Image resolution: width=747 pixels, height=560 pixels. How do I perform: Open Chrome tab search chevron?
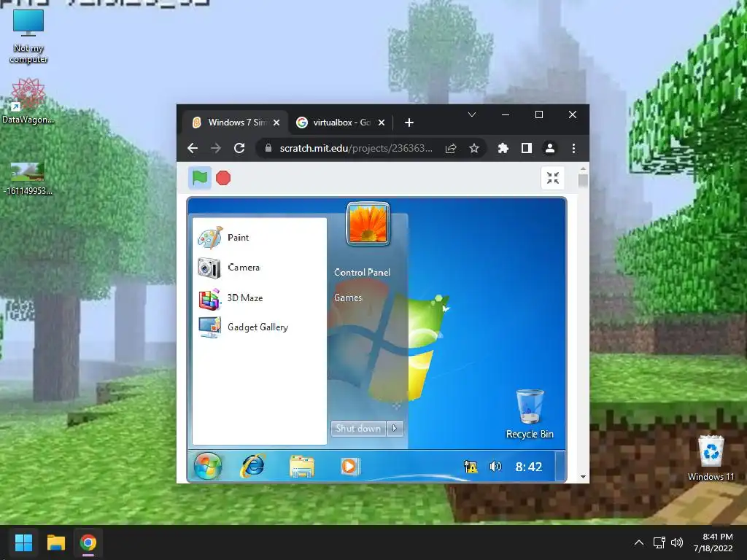[472, 114]
